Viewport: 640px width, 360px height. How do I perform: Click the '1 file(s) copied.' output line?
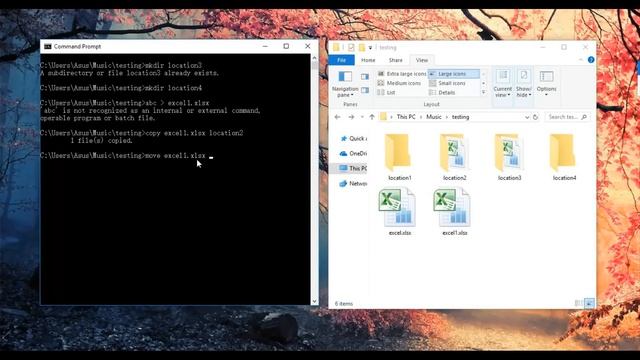pyautogui.click(x=101, y=141)
